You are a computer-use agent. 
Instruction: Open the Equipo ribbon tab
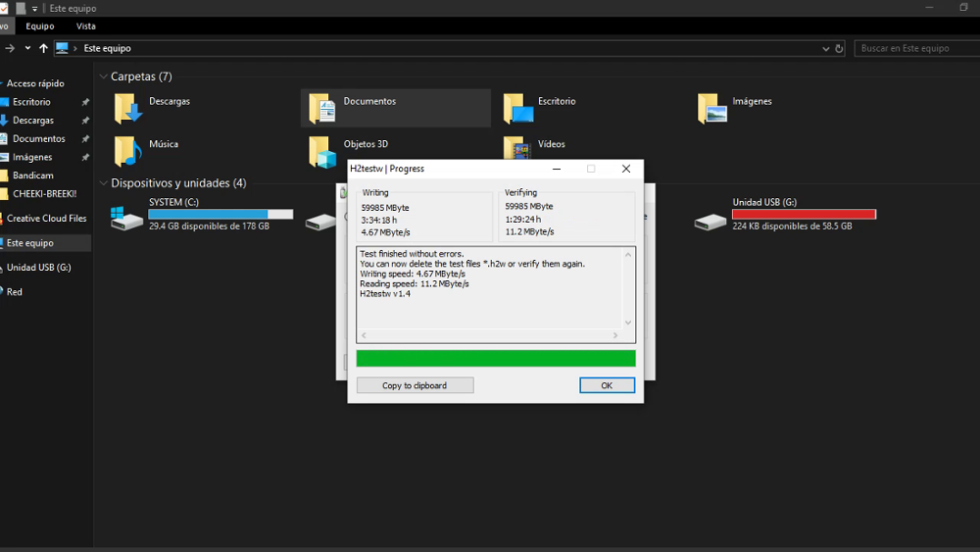tap(40, 26)
